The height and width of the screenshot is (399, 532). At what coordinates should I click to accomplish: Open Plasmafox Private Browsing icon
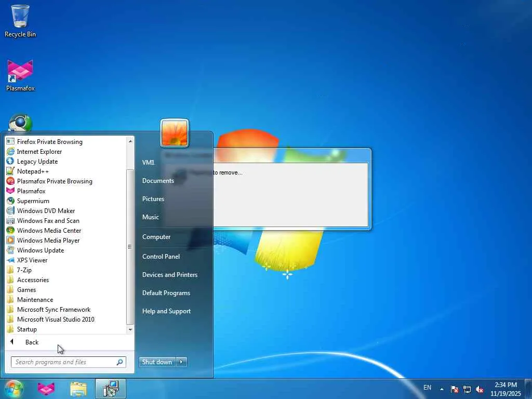10,181
